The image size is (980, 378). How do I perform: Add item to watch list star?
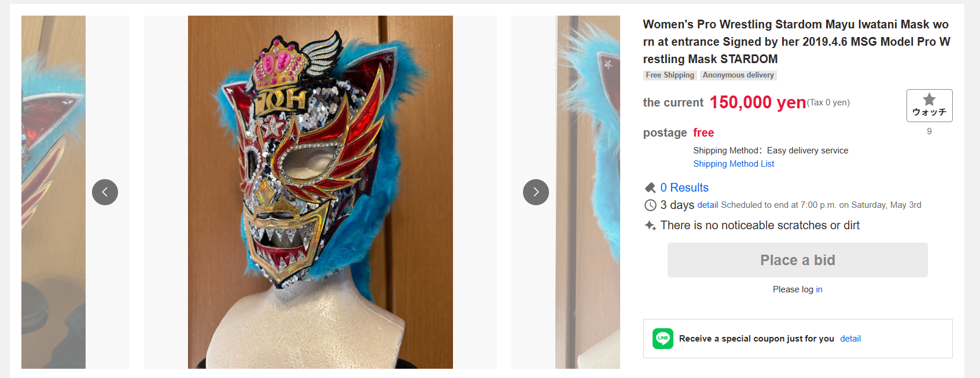929,105
